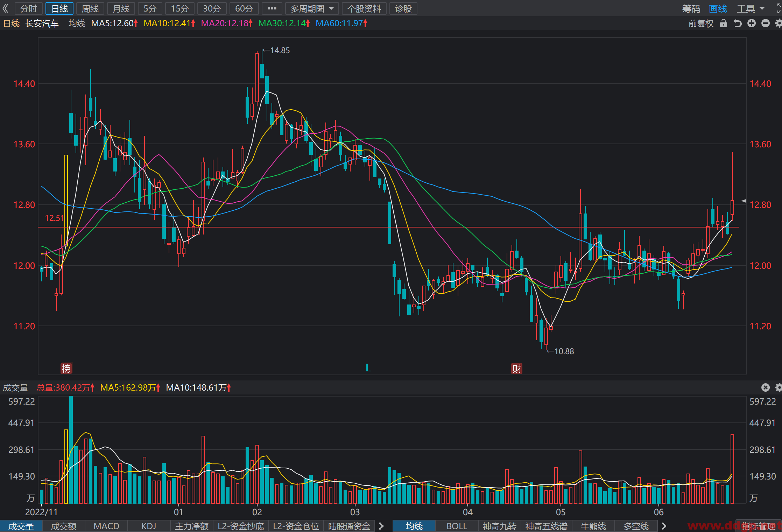
Task: Click the 财 event marker on chart
Action: pyautogui.click(x=517, y=368)
